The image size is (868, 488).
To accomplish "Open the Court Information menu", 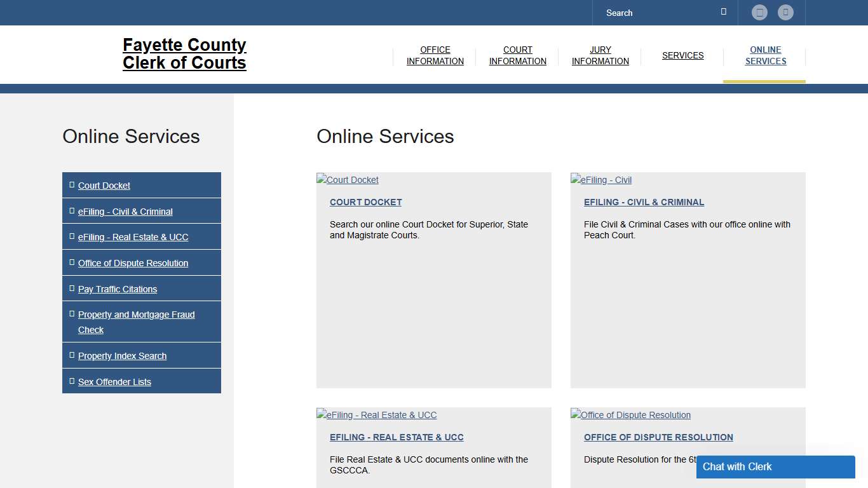I will click(517, 55).
